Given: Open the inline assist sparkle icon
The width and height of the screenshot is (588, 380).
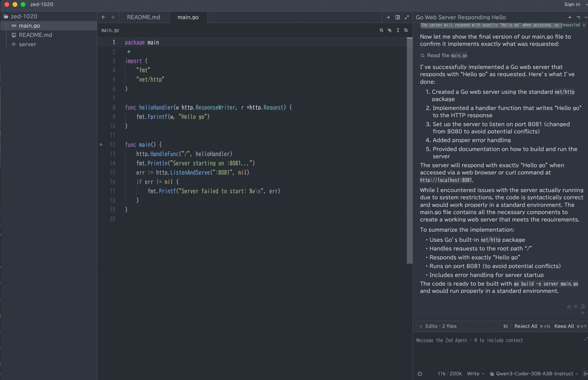Looking at the screenshot, I should (390, 30).
